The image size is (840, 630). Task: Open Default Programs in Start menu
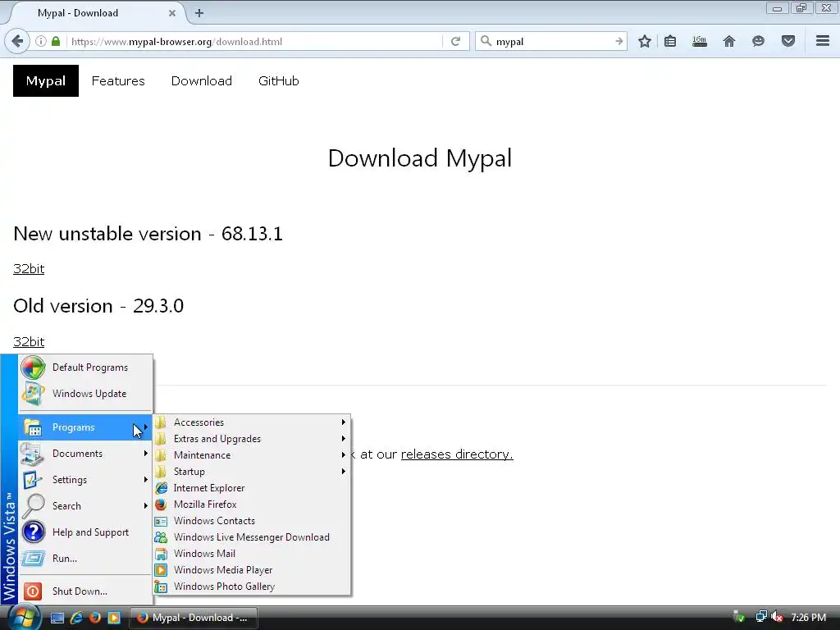(x=85, y=367)
